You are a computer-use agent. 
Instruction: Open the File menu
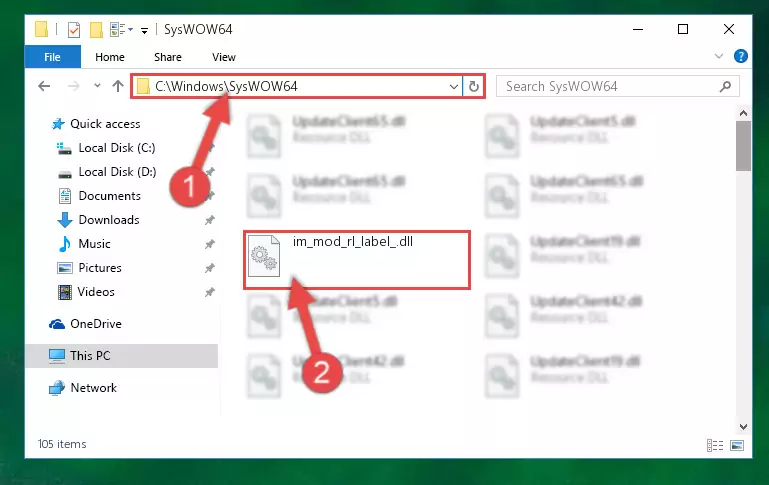coord(52,57)
